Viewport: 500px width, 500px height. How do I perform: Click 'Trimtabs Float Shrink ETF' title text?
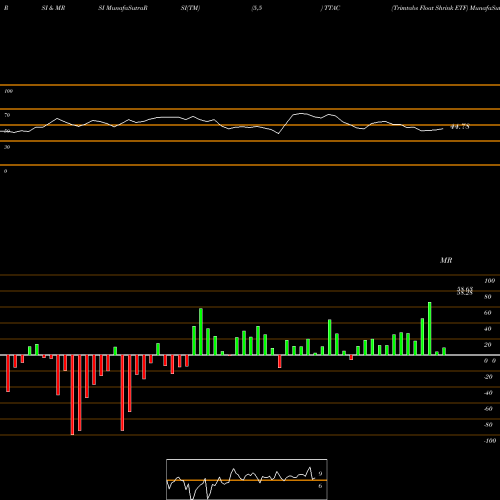[x=430, y=8]
